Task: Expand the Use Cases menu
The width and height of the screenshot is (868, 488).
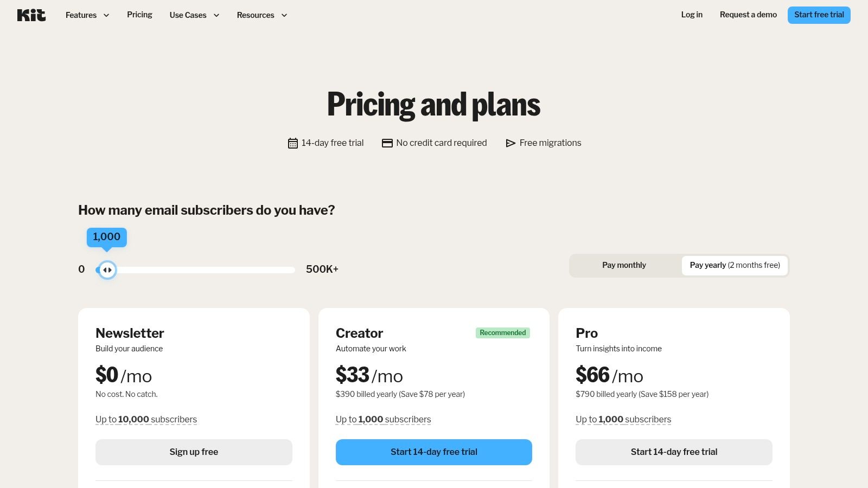Action: click(x=194, y=15)
